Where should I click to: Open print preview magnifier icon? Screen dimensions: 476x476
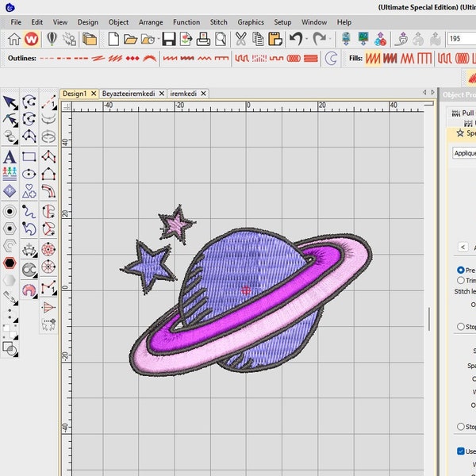point(221,39)
